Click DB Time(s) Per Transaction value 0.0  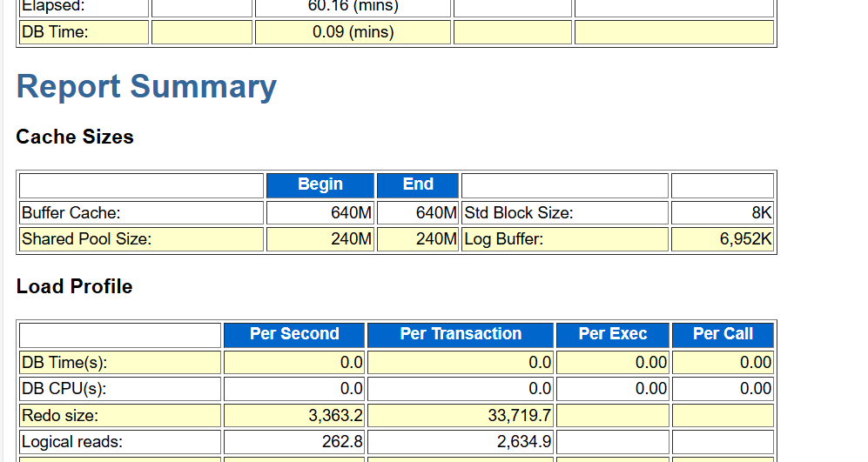coord(540,363)
